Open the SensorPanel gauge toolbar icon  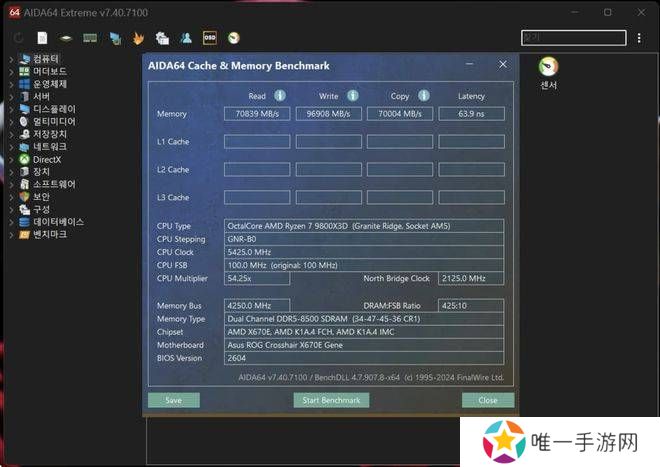234,38
